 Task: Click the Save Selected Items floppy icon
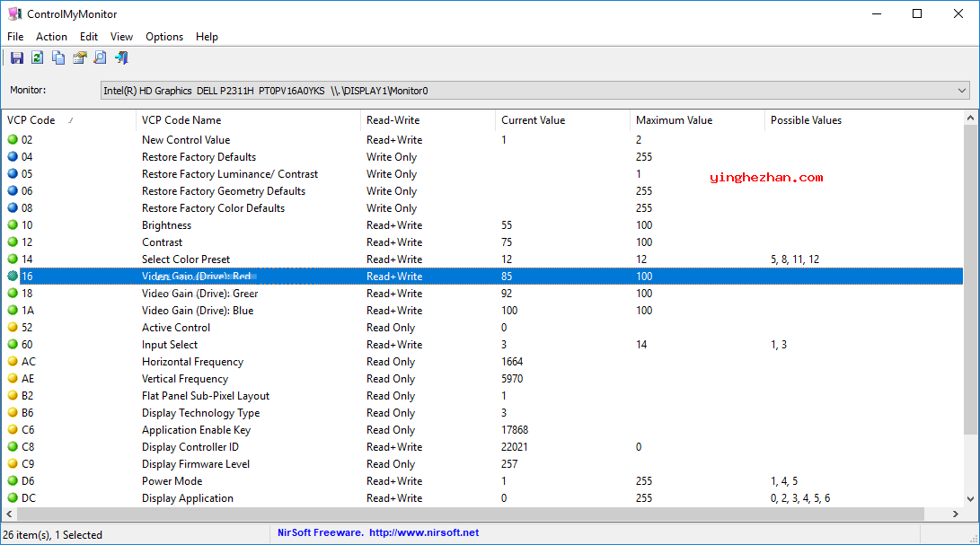(17, 58)
